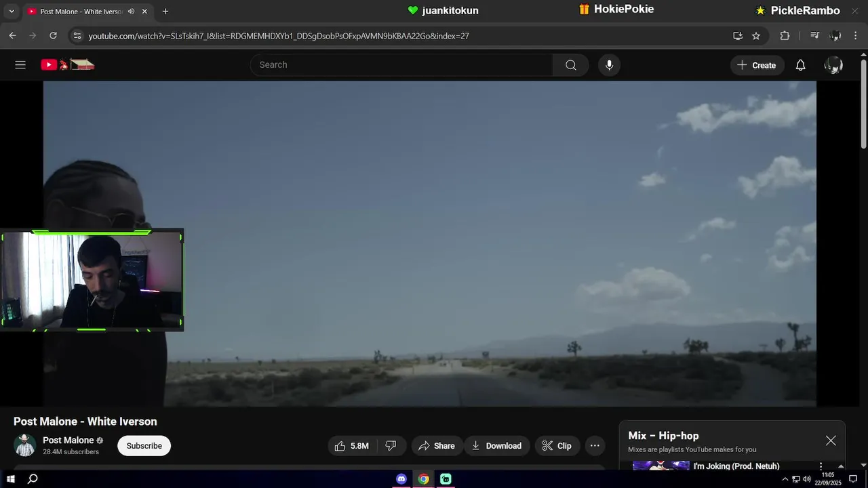868x488 pixels.
Task: Open I'm Joking playlist item thumbnail
Action: point(661,466)
